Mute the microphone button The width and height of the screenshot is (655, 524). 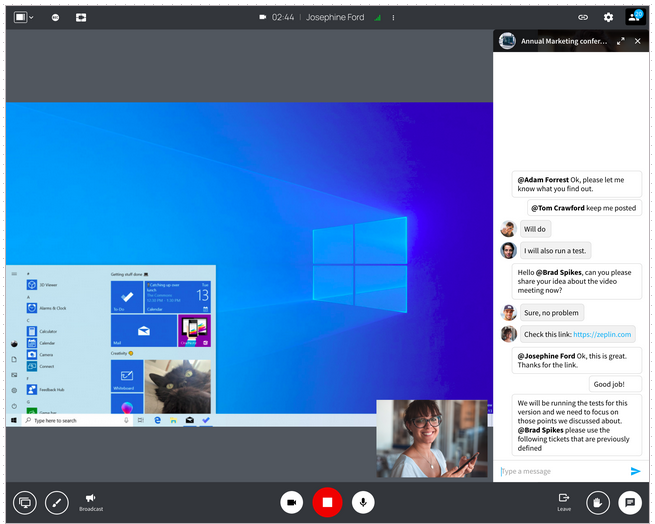point(363,502)
